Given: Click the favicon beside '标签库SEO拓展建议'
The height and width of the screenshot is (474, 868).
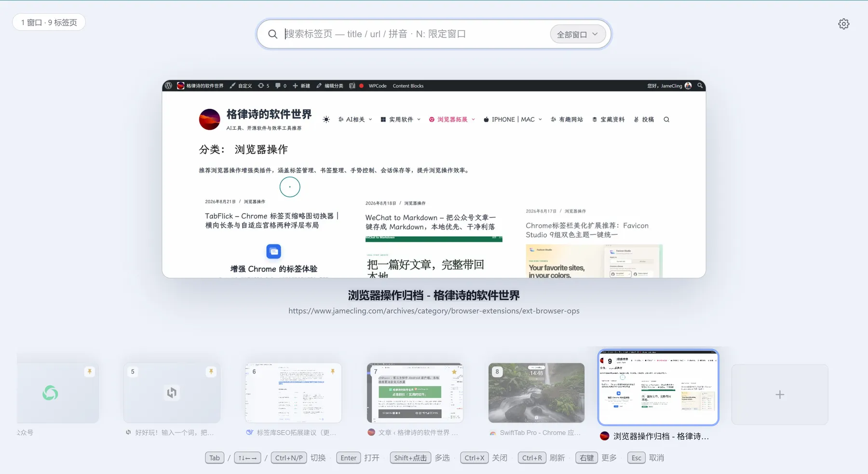Looking at the screenshot, I should pyautogui.click(x=249, y=433).
